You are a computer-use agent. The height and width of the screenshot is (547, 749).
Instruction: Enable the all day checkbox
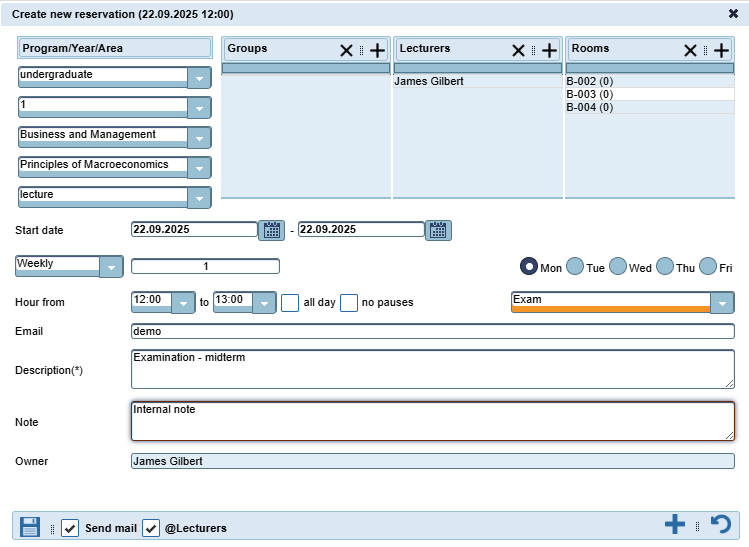pyautogui.click(x=290, y=302)
